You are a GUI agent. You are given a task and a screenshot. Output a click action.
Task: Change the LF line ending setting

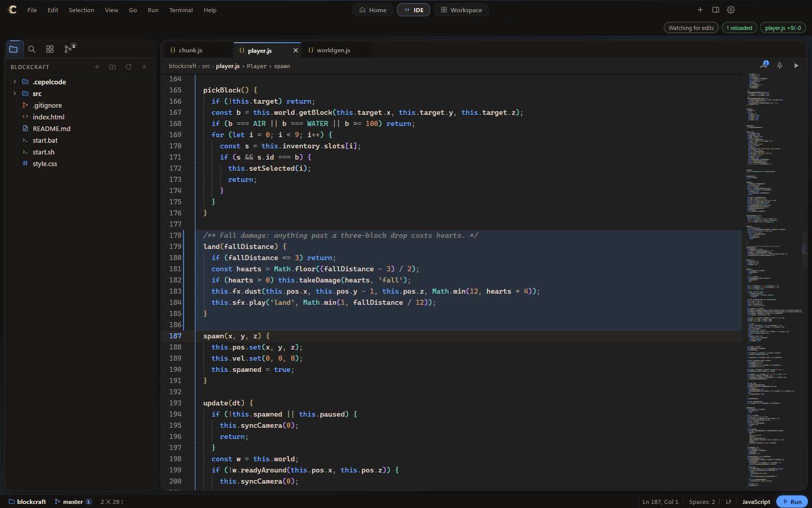729,501
